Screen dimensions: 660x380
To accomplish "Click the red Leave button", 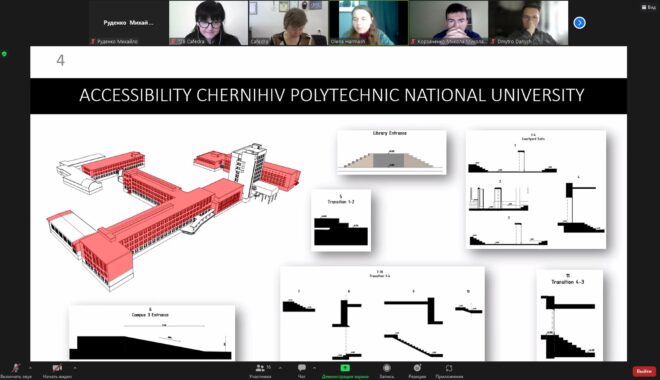I will click(644, 371).
